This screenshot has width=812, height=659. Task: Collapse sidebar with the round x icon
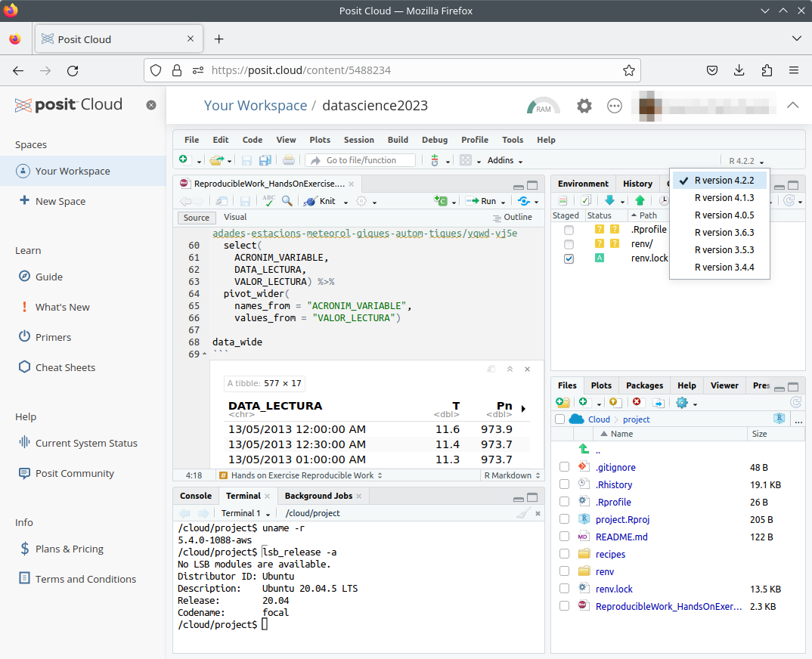(x=151, y=105)
